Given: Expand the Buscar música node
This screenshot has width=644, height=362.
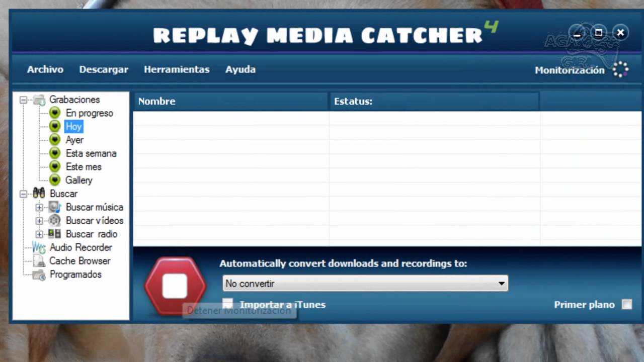Looking at the screenshot, I should [39, 207].
